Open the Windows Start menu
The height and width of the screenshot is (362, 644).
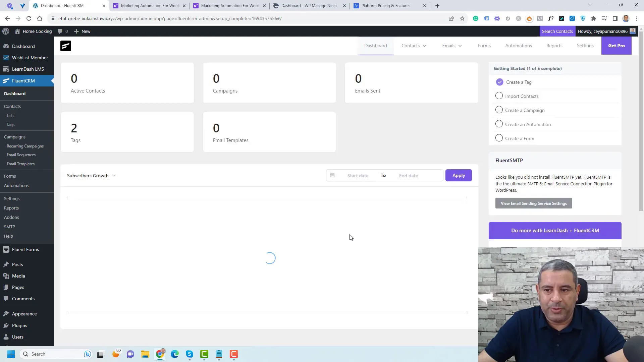(x=11, y=354)
